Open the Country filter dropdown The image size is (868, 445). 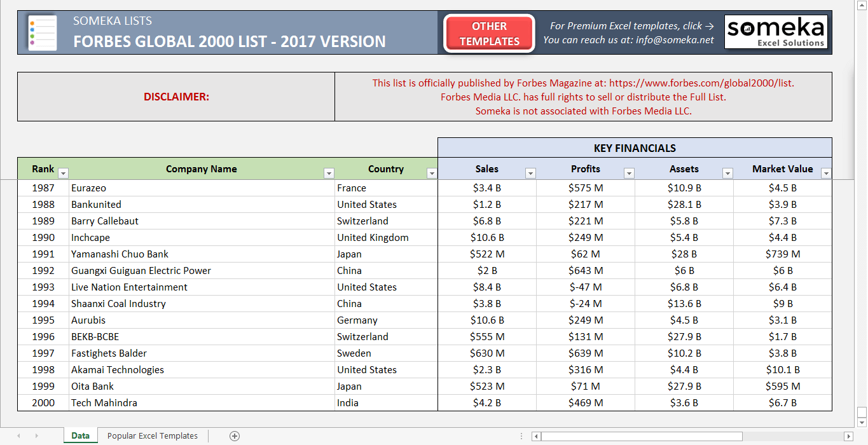coord(432,173)
